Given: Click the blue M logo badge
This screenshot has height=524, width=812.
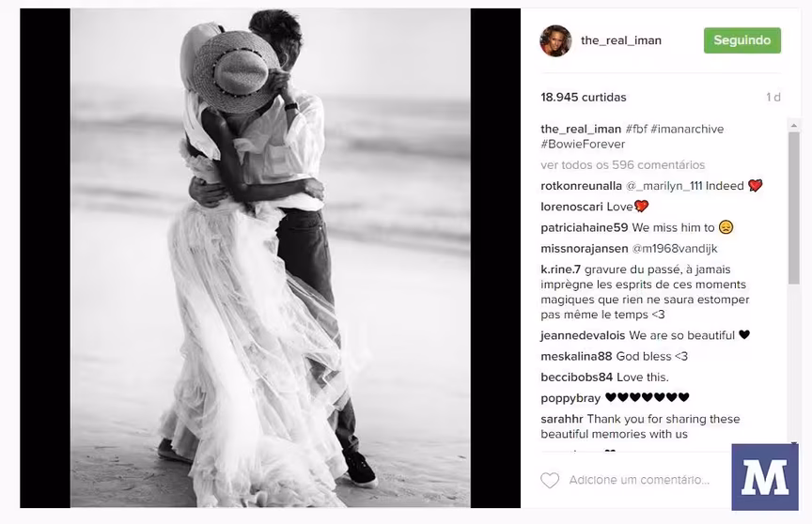Looking at the screenshot, I should tap(765, 477).
